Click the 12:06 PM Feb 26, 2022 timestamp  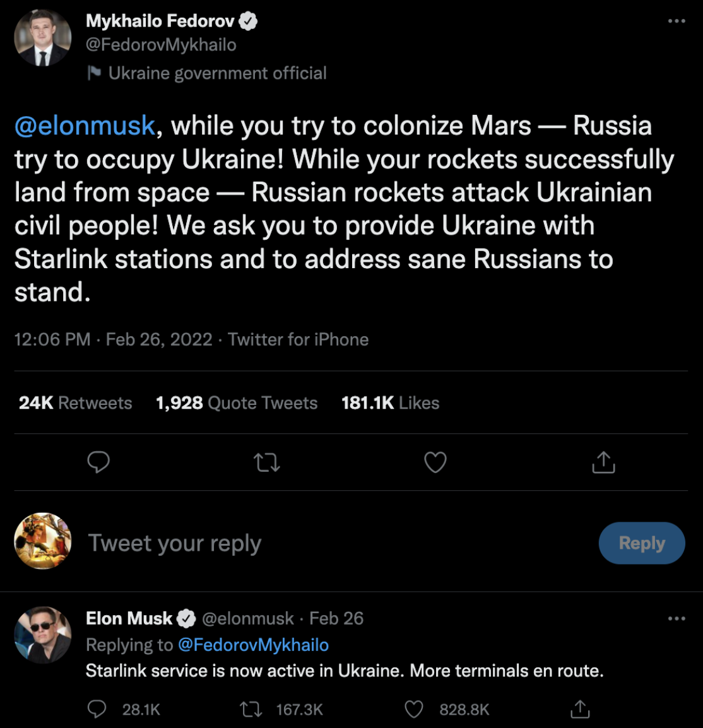click(x=114, y=339)
